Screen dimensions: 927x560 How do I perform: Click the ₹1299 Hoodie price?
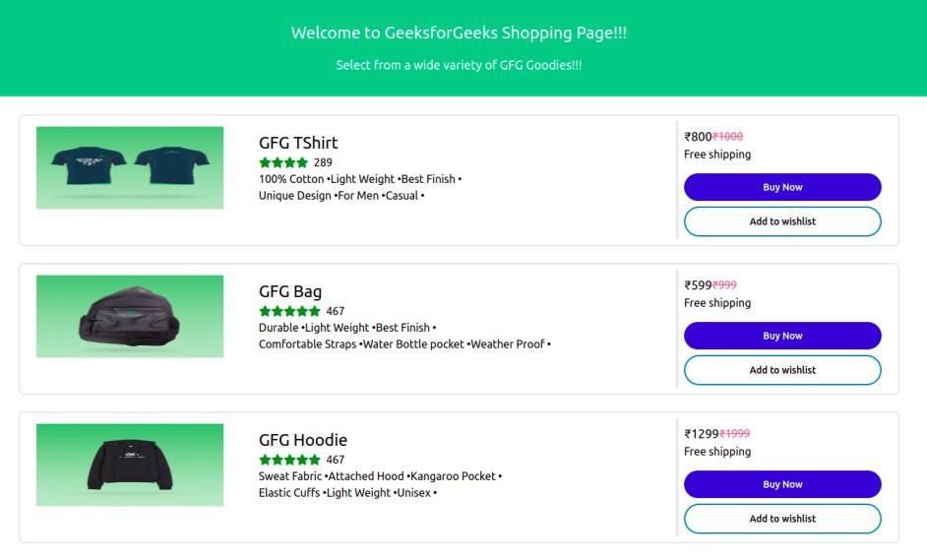tap(702, 433)
